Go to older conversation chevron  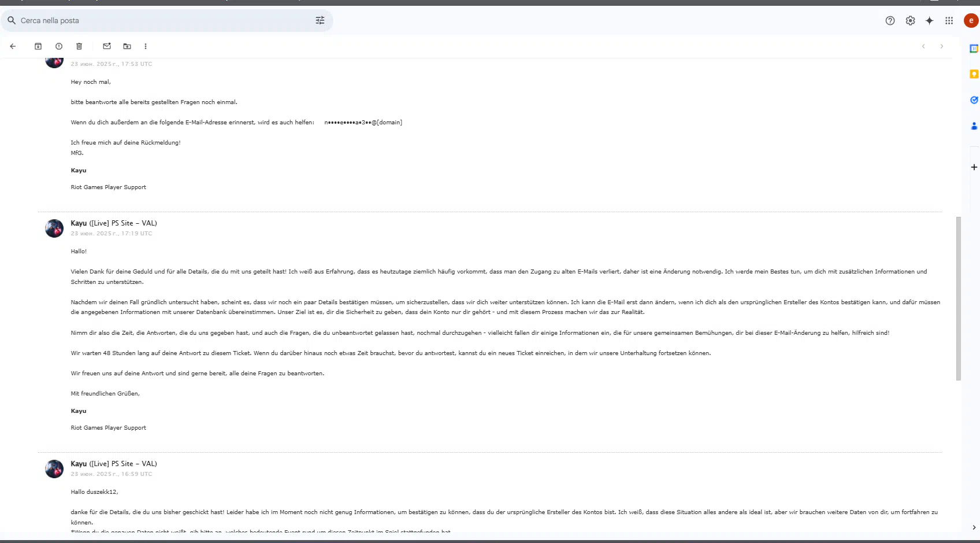tap(942, 46)
